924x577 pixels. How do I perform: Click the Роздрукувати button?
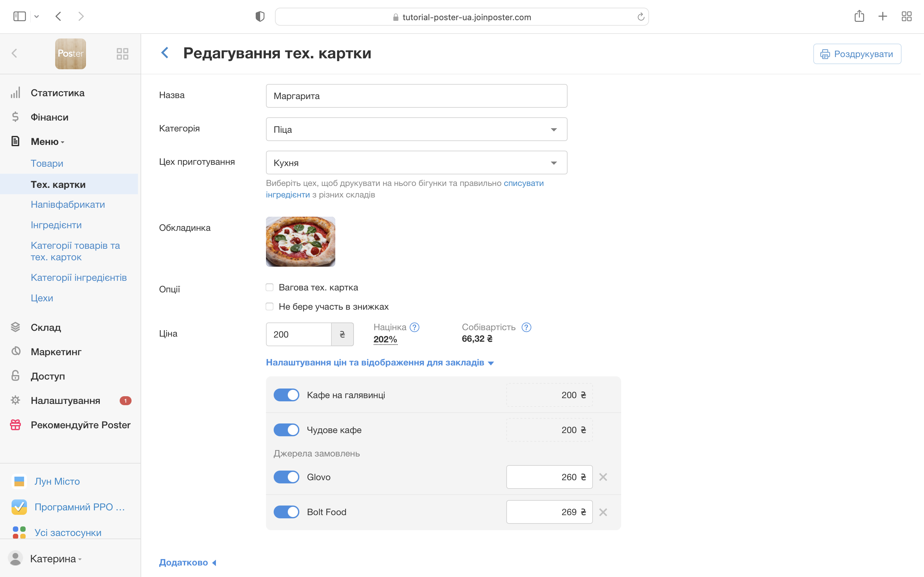tap(857, 54)
